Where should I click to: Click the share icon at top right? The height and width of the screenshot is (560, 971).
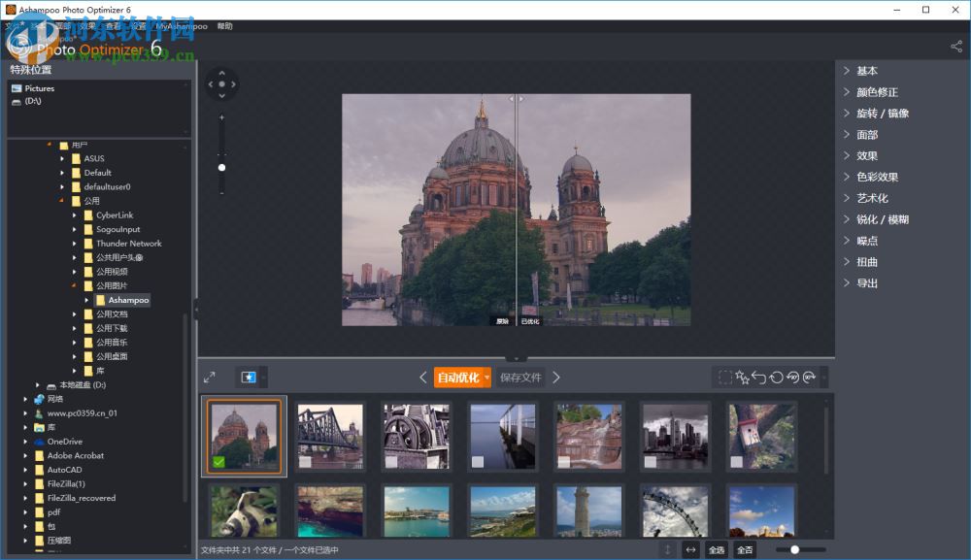click(x=956, y=46)
